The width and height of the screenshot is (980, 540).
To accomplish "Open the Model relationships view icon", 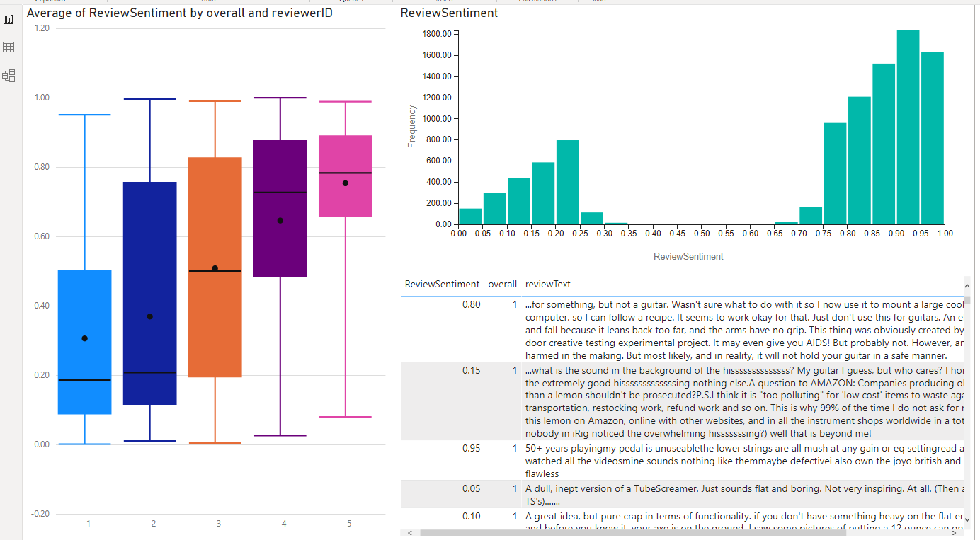I will coord(8,76).
